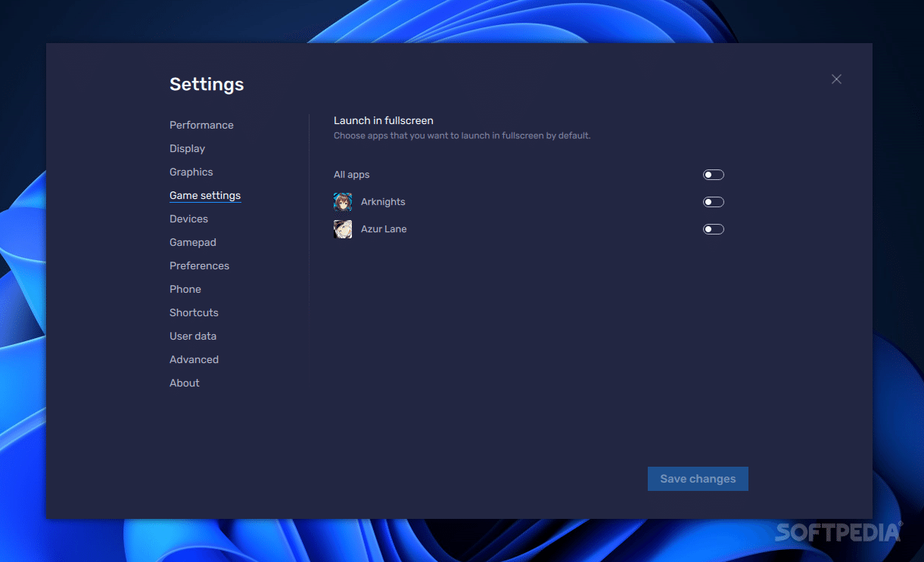
Task: Enable fullscreen launch for Arknights
Action: pos(714,202)
